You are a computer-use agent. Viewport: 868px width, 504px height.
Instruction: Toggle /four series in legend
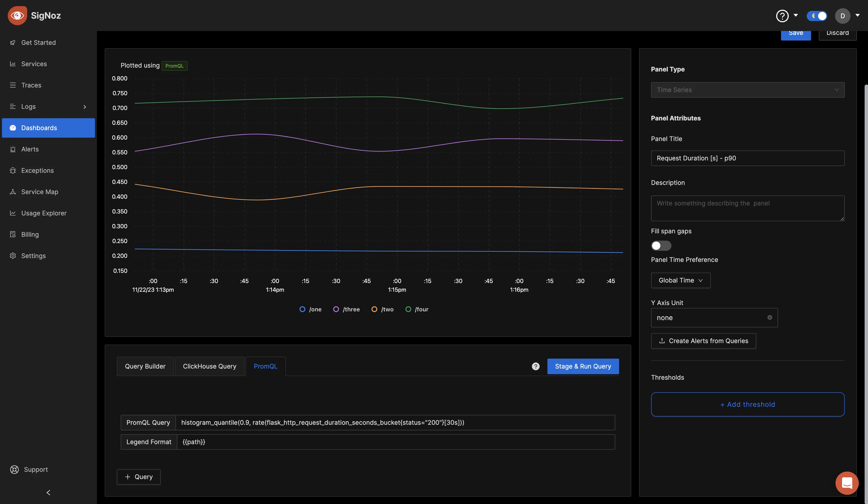[x=417, y=309]
